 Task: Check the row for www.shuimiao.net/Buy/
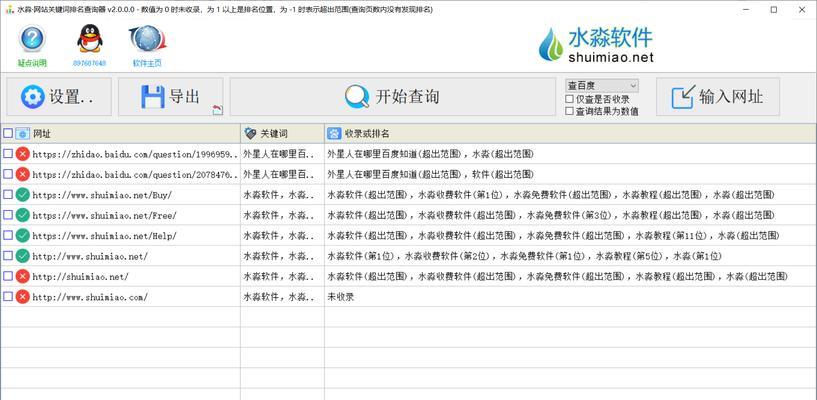click(x=7, y=194)
